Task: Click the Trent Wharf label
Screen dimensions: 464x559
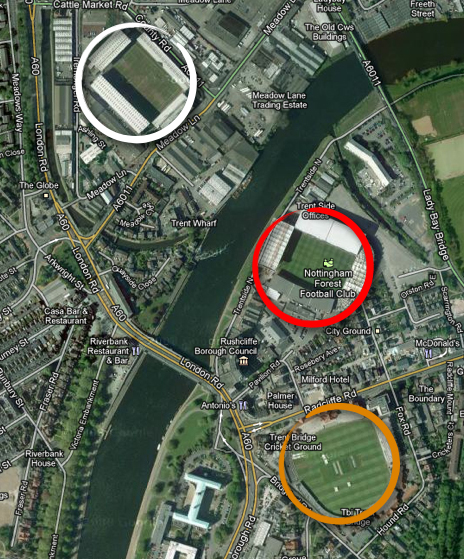Action: (x=194, y=223)
